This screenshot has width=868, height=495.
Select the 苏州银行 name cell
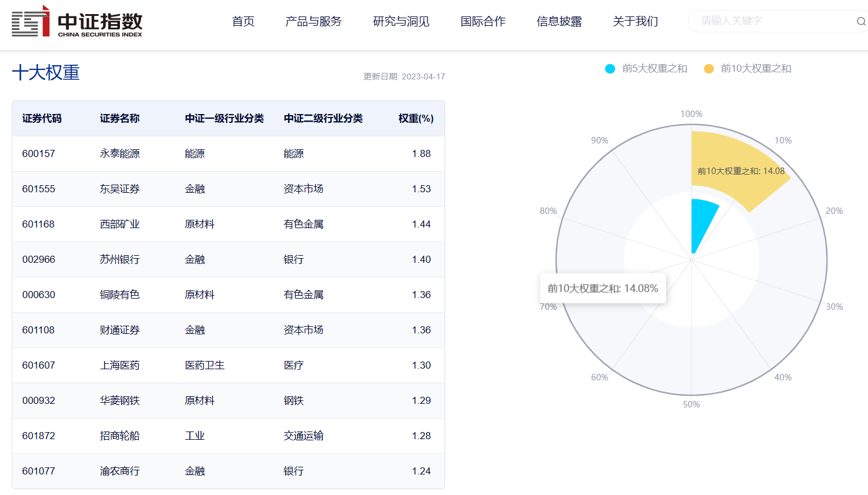coord(119,260)
